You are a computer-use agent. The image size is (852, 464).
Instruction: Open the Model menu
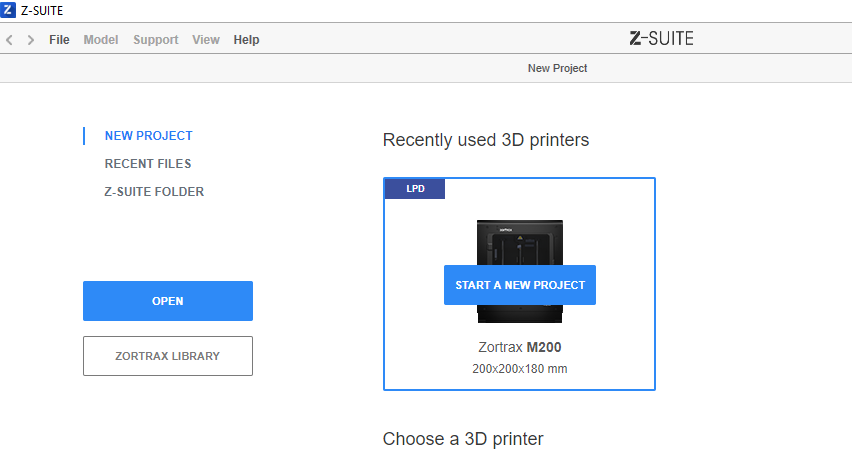[x=100, y=40]
